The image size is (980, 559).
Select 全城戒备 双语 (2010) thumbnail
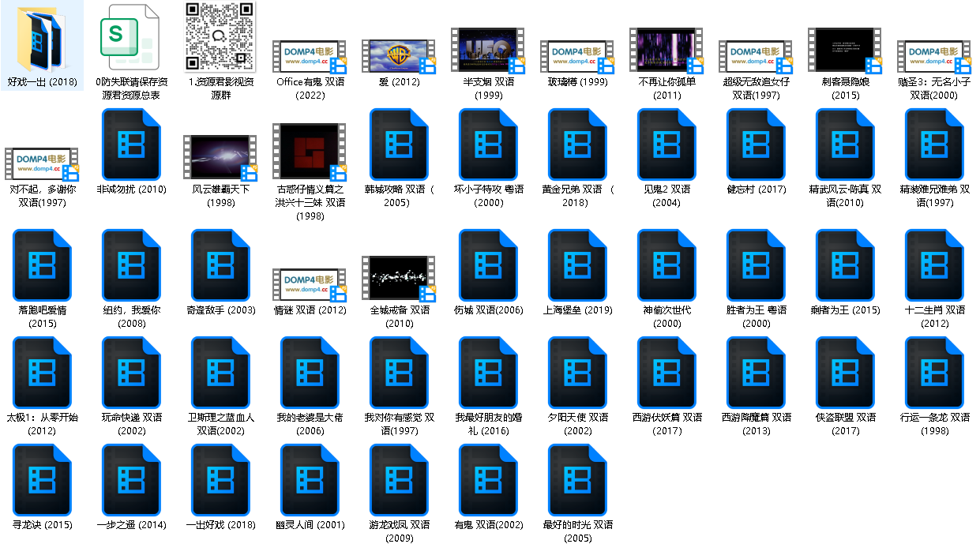click(x=399, y=279)
